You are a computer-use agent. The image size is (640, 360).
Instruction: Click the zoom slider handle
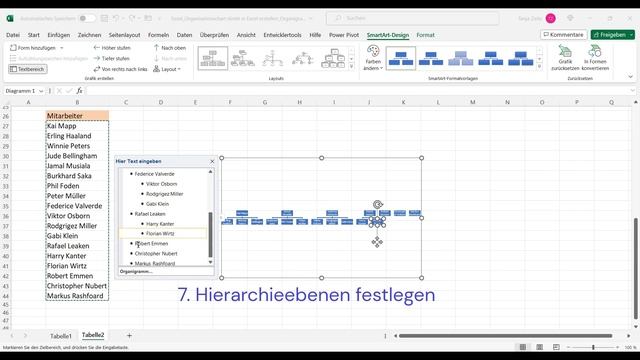coord(593,347)
